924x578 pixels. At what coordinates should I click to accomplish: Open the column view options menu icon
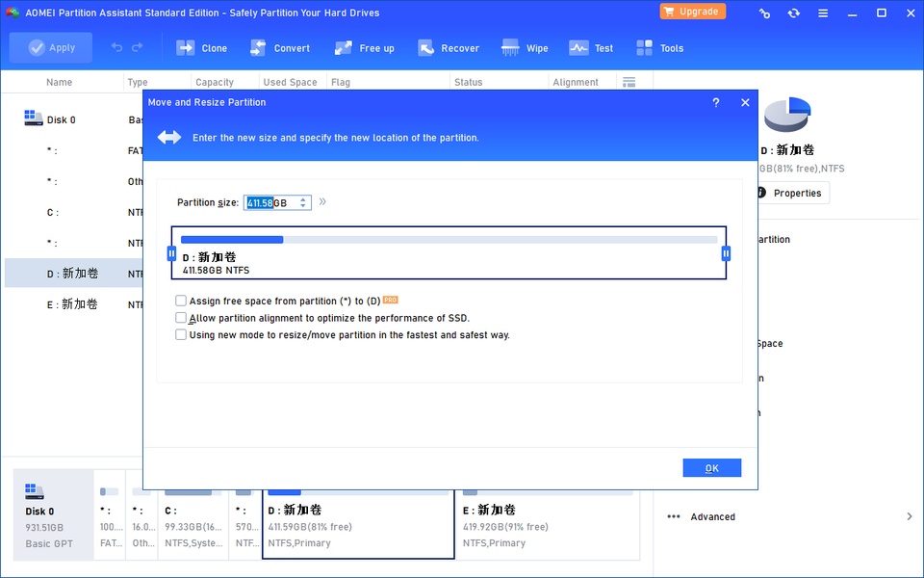(629, 82)
